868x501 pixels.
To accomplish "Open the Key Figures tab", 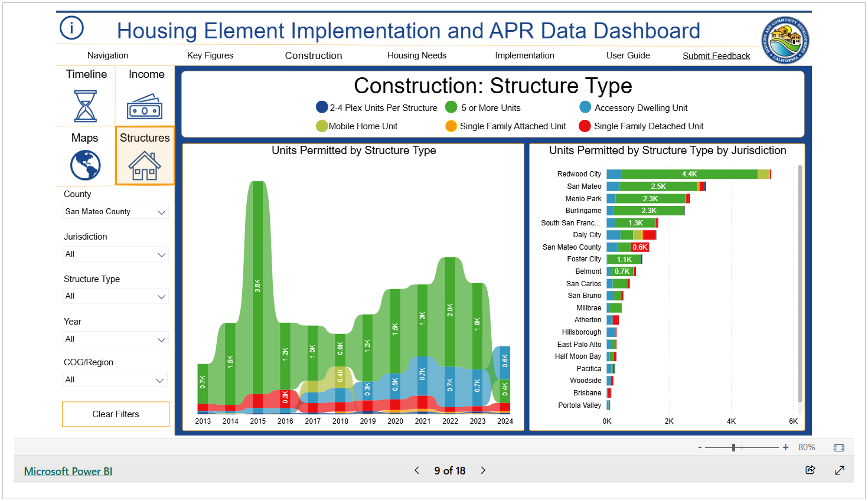I will tap(210, 55).
